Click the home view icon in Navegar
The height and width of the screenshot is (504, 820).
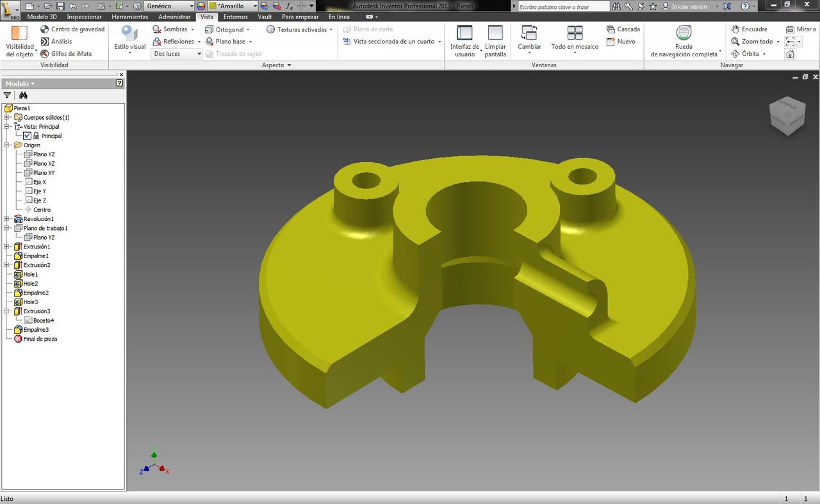tap(791, 54)
